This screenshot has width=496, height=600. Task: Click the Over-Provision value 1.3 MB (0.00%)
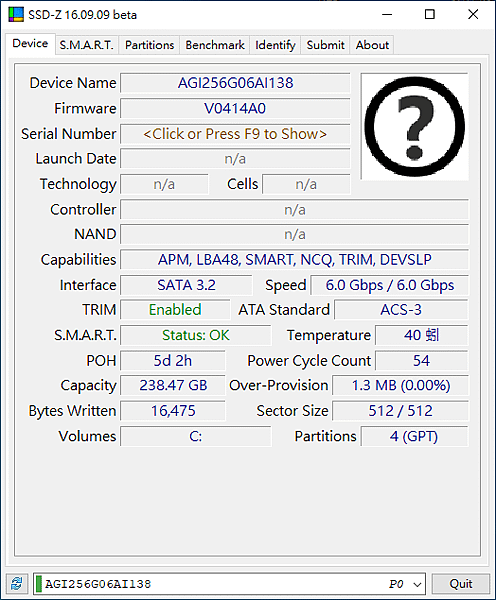point(400,385)
